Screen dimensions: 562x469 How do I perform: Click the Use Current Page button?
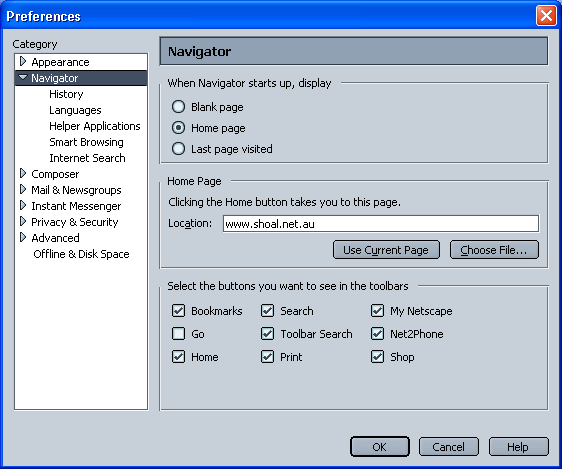(386, 250)
